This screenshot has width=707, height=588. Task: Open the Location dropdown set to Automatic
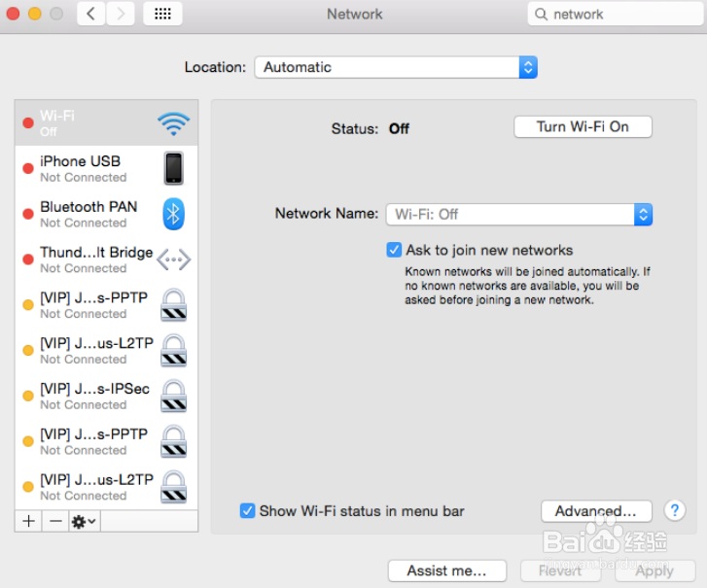click(396, 67)
